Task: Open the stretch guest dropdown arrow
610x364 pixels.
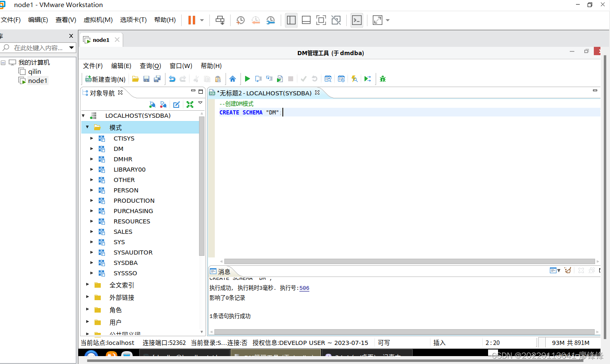Action: point(388,20)
